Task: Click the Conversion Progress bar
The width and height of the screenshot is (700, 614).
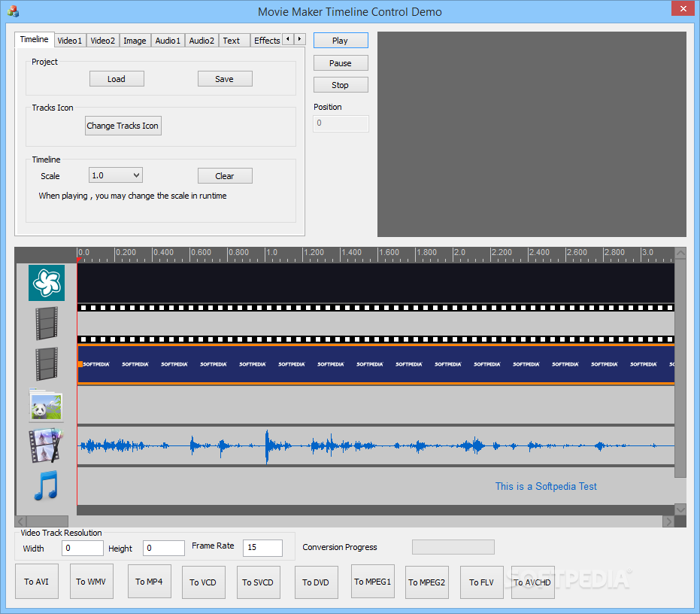Action: coord(453,547)
